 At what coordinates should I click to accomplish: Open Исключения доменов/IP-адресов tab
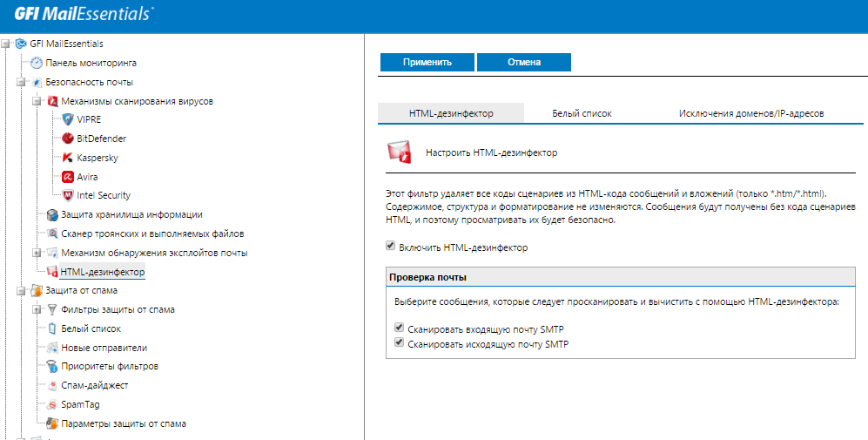[x=751, y=113]
